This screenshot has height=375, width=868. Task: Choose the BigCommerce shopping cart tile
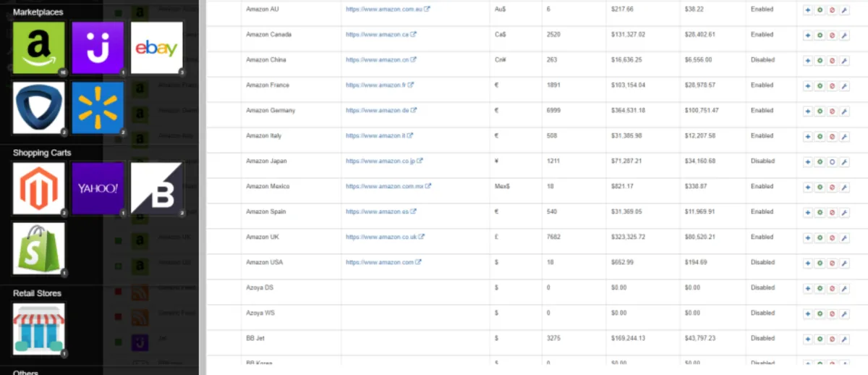157,188
